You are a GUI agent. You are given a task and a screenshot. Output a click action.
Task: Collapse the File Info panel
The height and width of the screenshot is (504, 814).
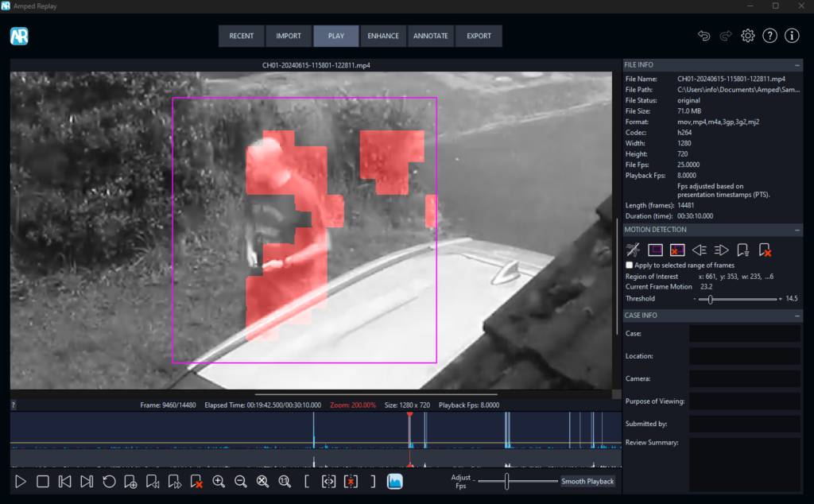click(x=797, y=64)
